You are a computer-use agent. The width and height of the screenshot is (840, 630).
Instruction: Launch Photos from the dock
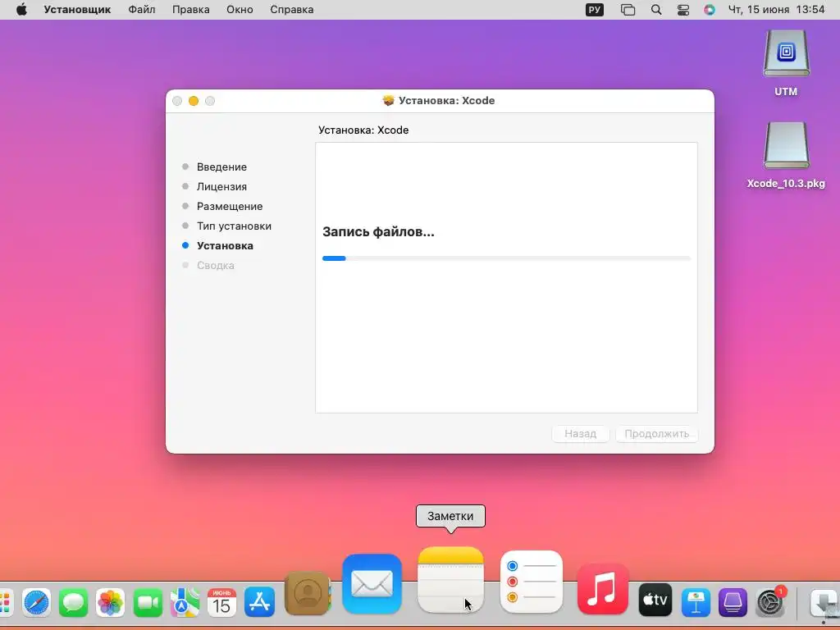click(x=111, y=603)
